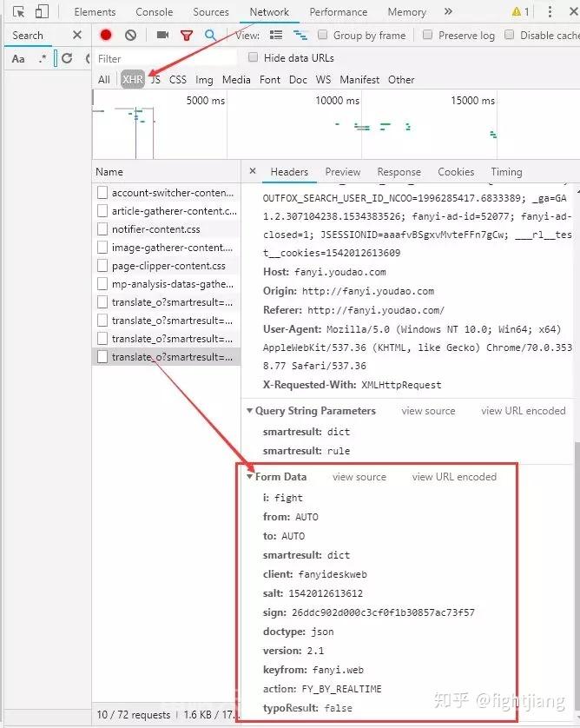Click view URL encoded beside Query String Parameters
Image resolution: width=580 pixels, height=728 pixels.
[x=524, y=410]
